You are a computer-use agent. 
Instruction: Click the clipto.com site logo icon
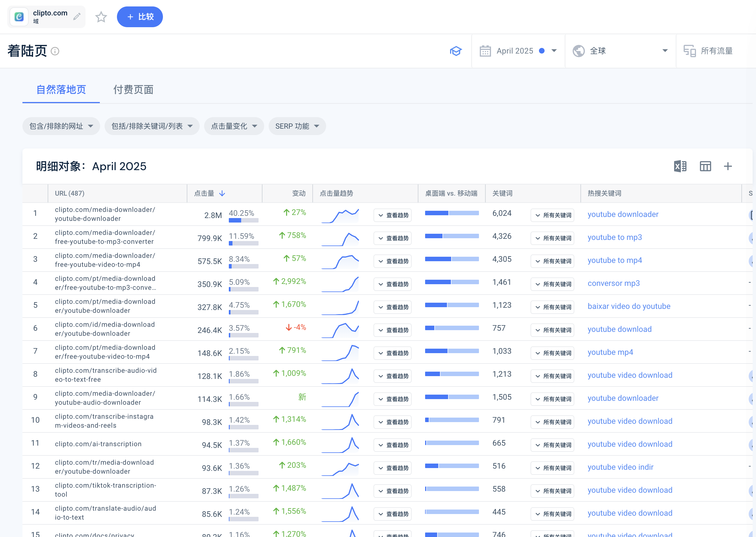19,17
